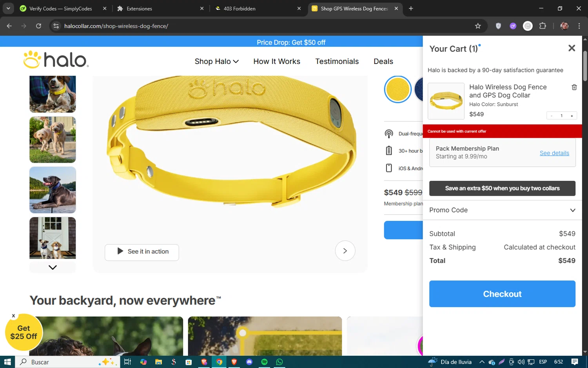
Task: Delete the collar from cart using trash icon
Action: [x=574, y=87]
